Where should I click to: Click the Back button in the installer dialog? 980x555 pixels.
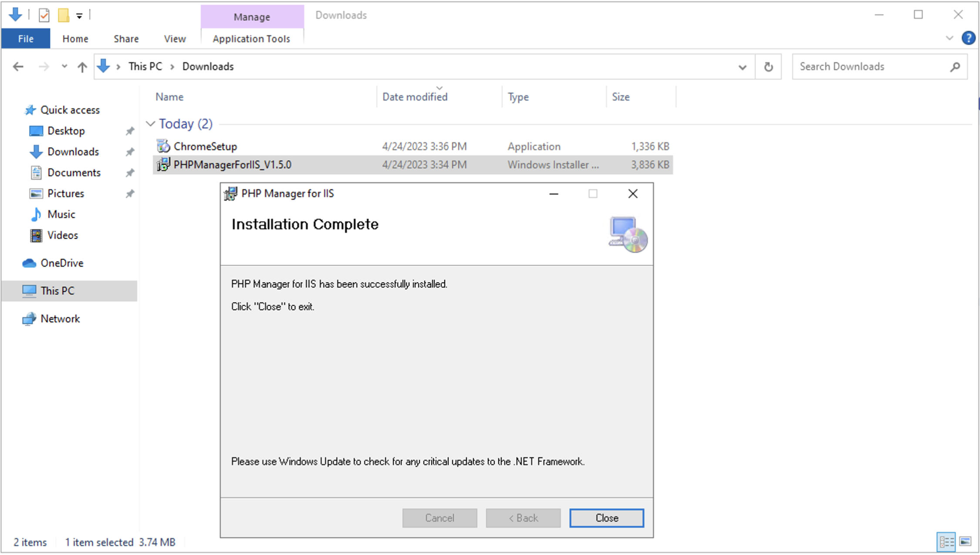pos(523,518)
